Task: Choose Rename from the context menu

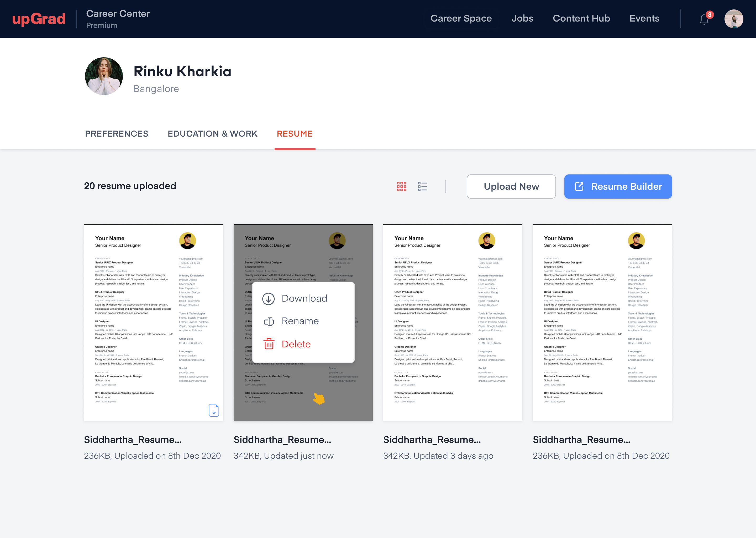Action: [x=303, y=321]
